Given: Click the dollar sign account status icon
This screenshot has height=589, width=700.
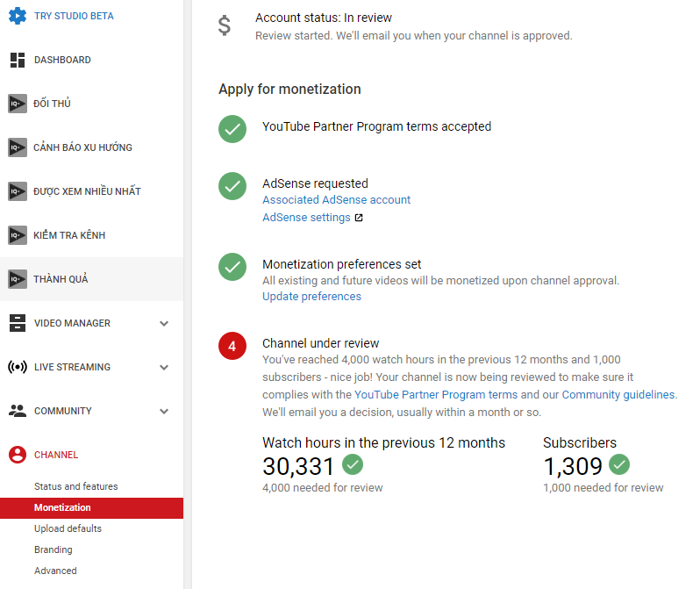Looking at the screenshot, I should click(224, 25).
